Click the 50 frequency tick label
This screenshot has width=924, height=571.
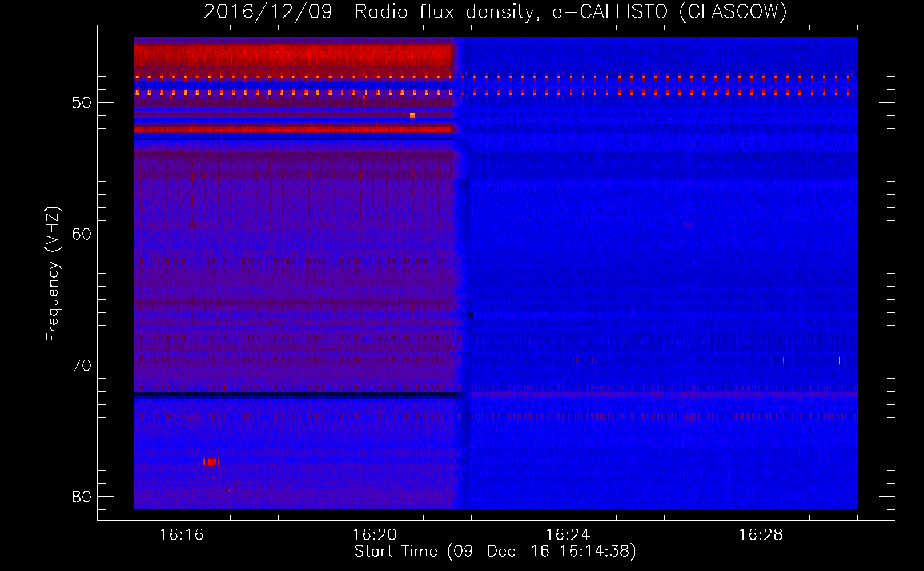(82, 103)
